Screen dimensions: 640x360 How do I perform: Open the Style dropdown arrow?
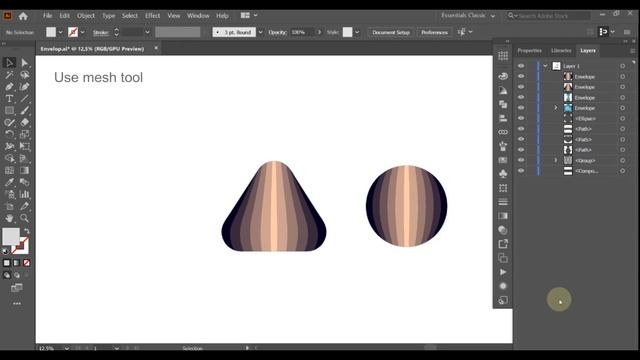(357, 32)
